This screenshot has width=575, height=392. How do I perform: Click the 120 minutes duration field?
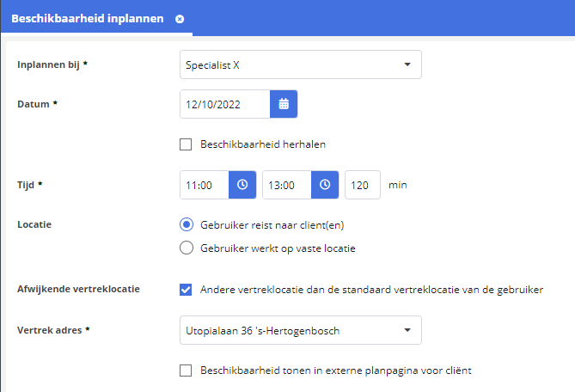[362, 185]
